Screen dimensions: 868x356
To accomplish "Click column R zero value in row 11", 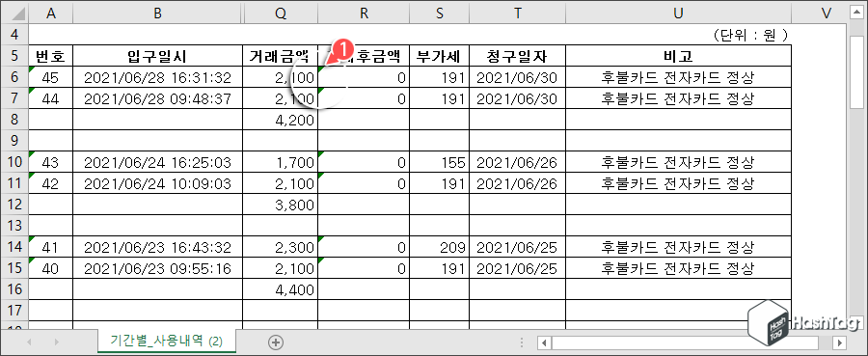I will [x=364, y=183].
